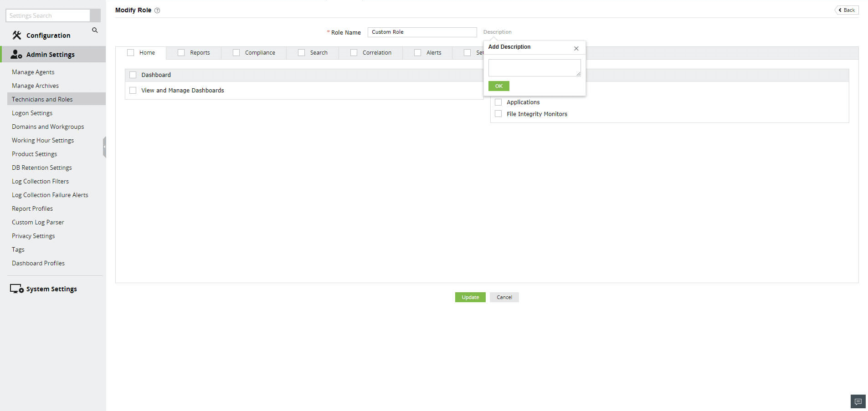Click the Add Description text area
Screen dimensions: 868x411
534,68
